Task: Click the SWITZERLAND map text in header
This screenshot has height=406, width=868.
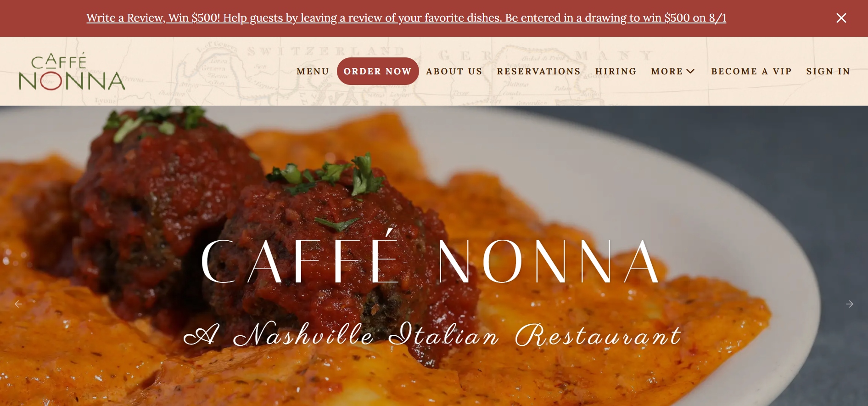Action: (x=326, y=51)
